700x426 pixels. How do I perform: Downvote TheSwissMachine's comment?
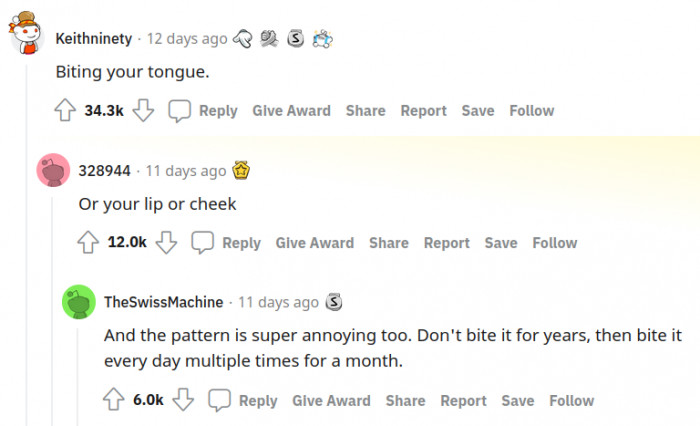tap(183, 401)
